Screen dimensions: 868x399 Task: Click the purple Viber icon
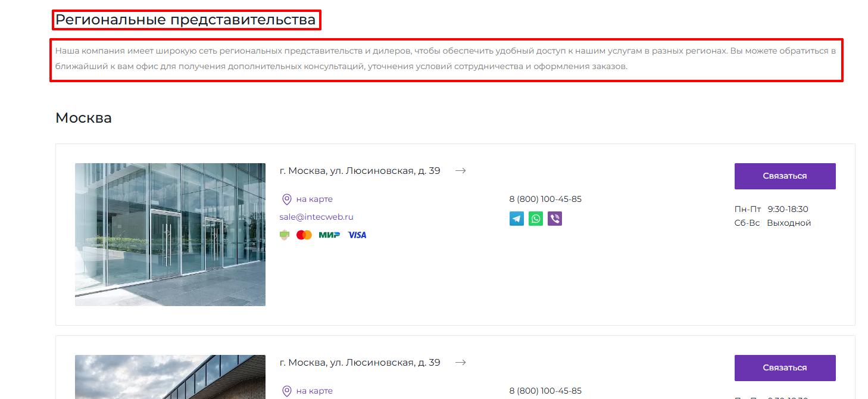coord(555,219)
